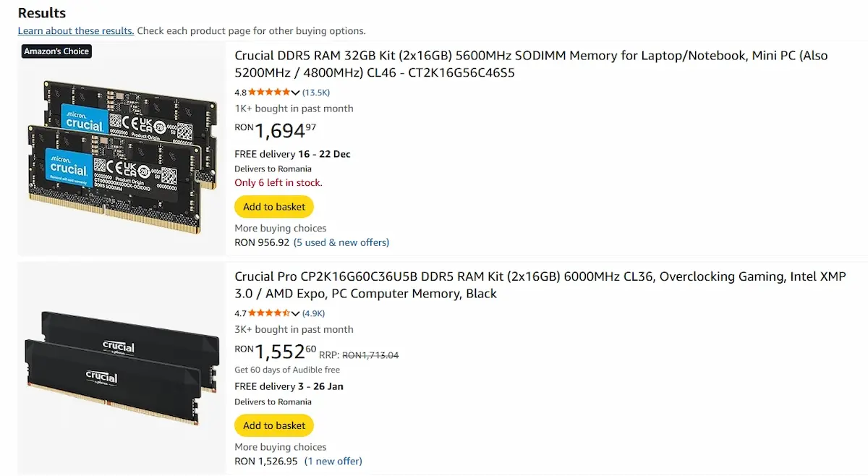Click the Crucial SODIMM product thumbnail
868x476 pixels.
(x=119, y=152)
